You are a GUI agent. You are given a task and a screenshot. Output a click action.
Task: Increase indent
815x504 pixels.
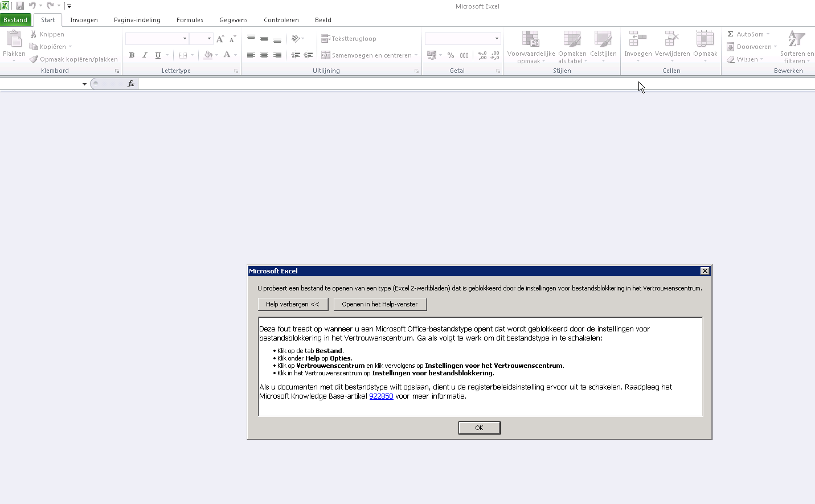click(x=309, y=55)
